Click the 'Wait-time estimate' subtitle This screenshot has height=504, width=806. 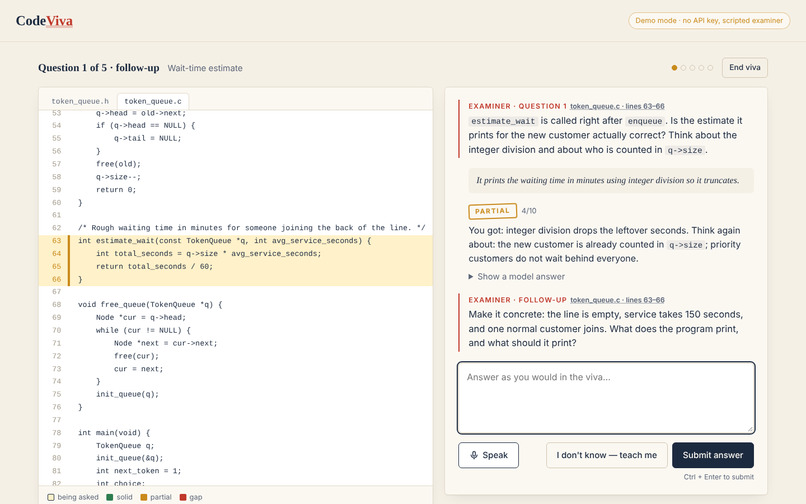[205, 68]
